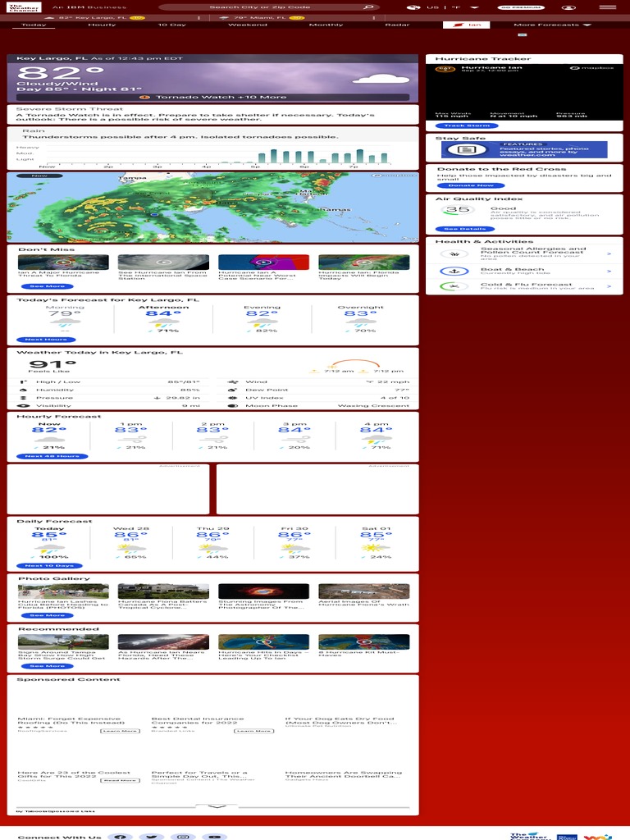
Task: Click Read More on Coolest Gifts ad
Action: click(120, 781)
